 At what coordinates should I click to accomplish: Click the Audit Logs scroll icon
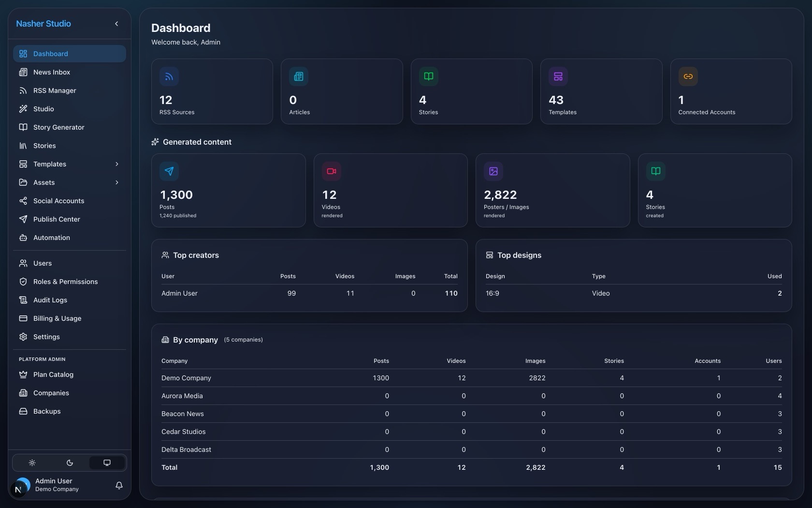(23, 300)
